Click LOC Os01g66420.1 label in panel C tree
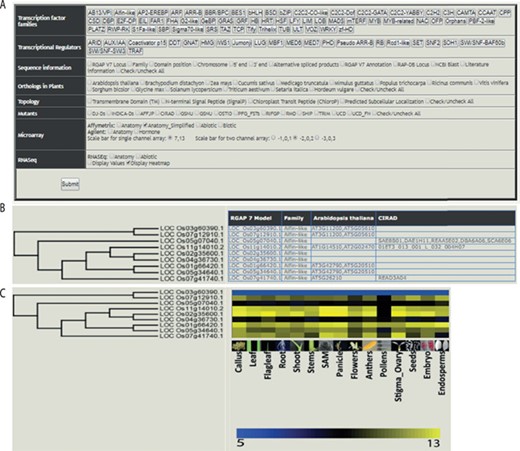The height and width of the screenshot is (451, 520). (191, 325)
